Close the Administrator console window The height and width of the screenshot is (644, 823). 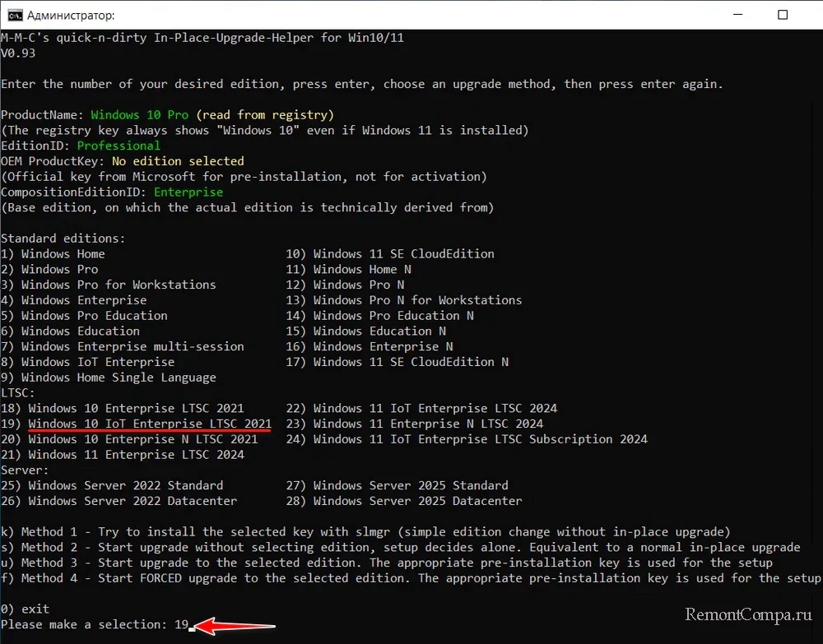[x=807, y=15]
